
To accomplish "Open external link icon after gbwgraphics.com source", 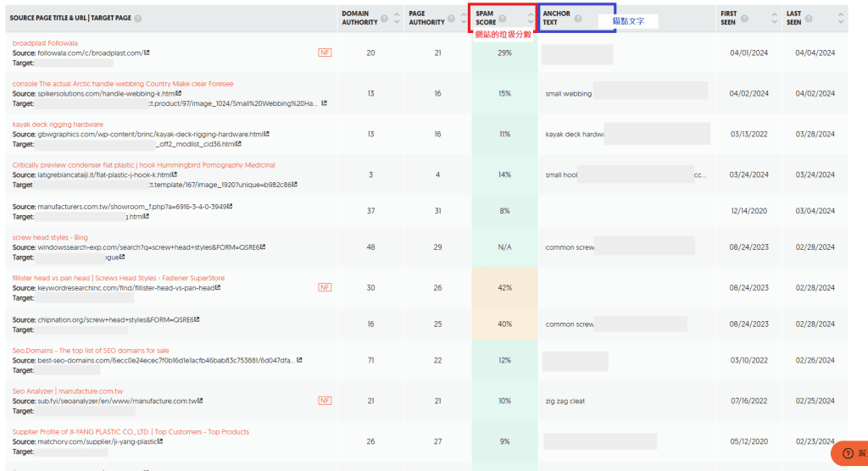I will tap(267, 133).
